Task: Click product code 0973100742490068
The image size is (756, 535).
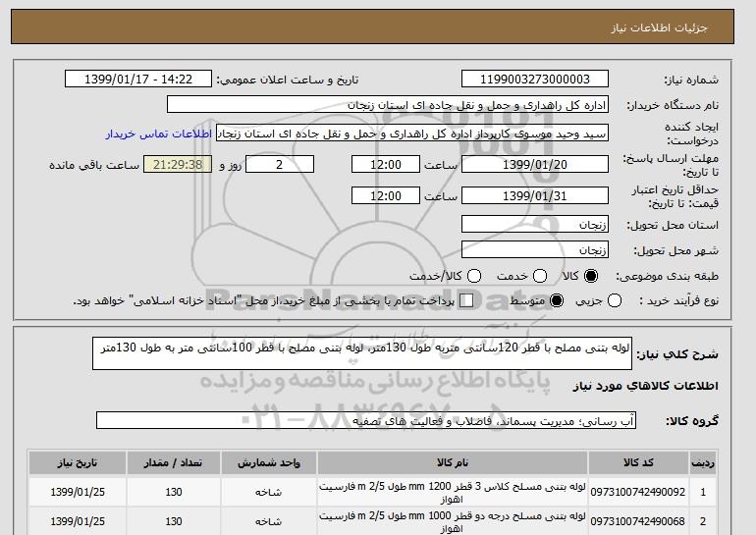Action: [x=638, y=521]
